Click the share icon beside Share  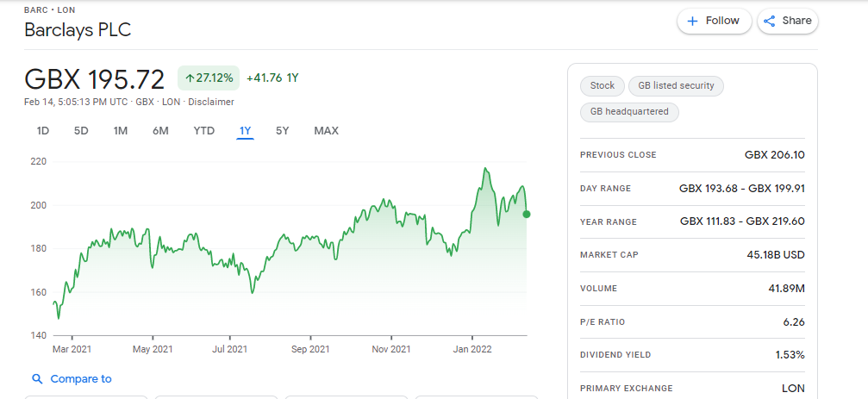(x=769, y=21)
